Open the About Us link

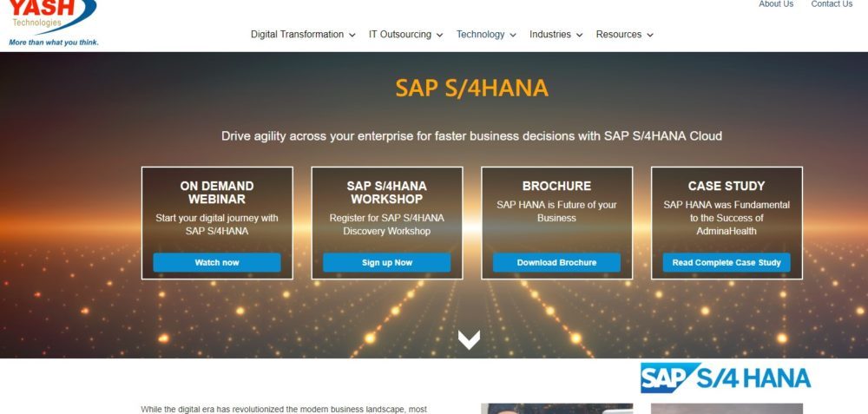coord(776,4)
